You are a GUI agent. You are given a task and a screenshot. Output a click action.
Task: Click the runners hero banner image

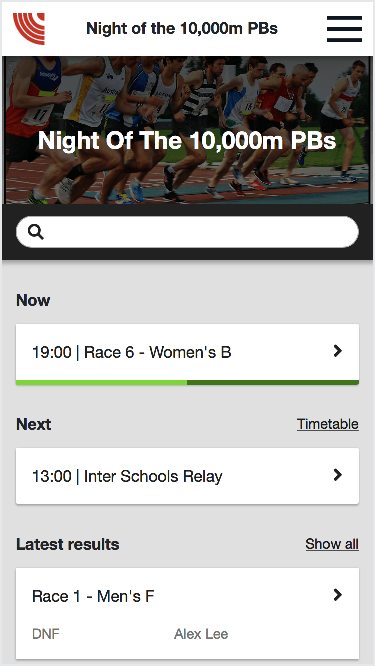tap(187, 130)
